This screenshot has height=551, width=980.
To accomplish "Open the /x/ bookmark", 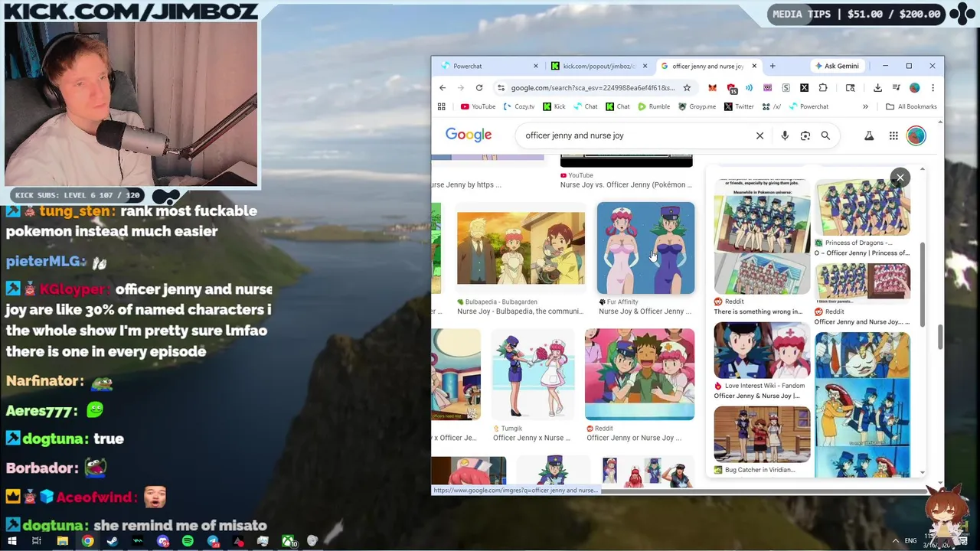I will pyautogui.click(x=772, y=106).
